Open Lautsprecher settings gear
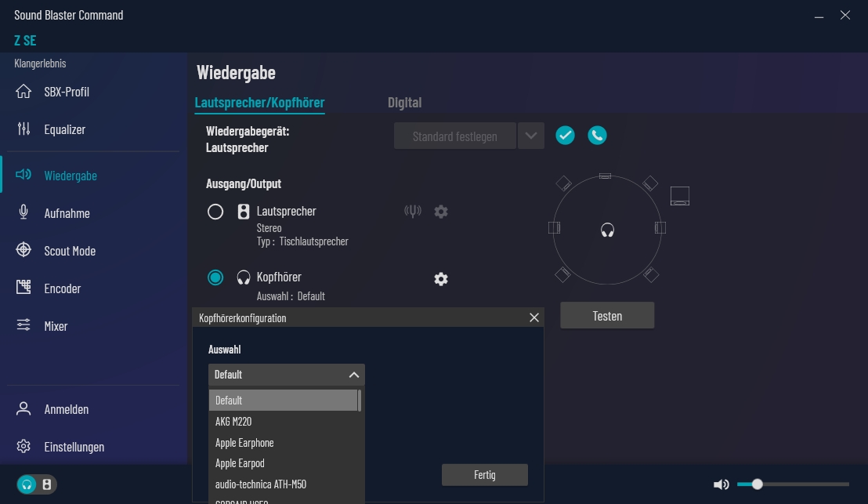This screenshot has height=504, width=868. 440,212
